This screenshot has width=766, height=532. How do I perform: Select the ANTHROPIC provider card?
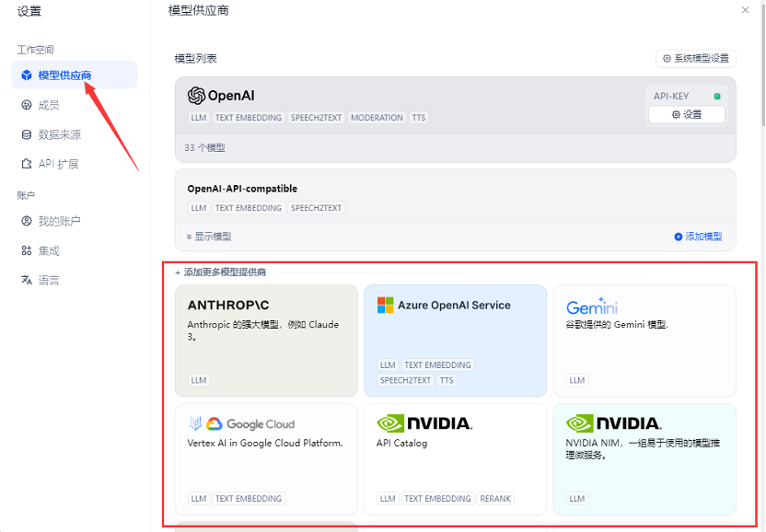click(x=266, y=341)
